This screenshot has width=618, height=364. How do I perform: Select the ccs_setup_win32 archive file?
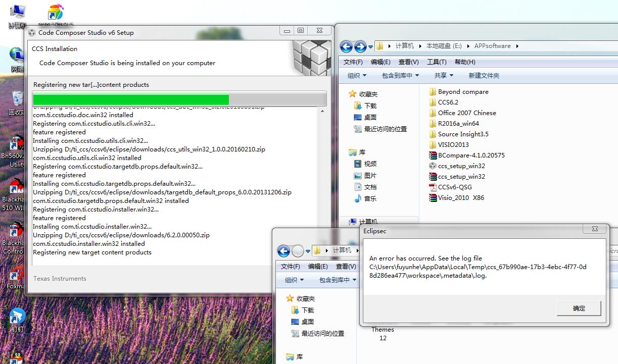[457, 177]
